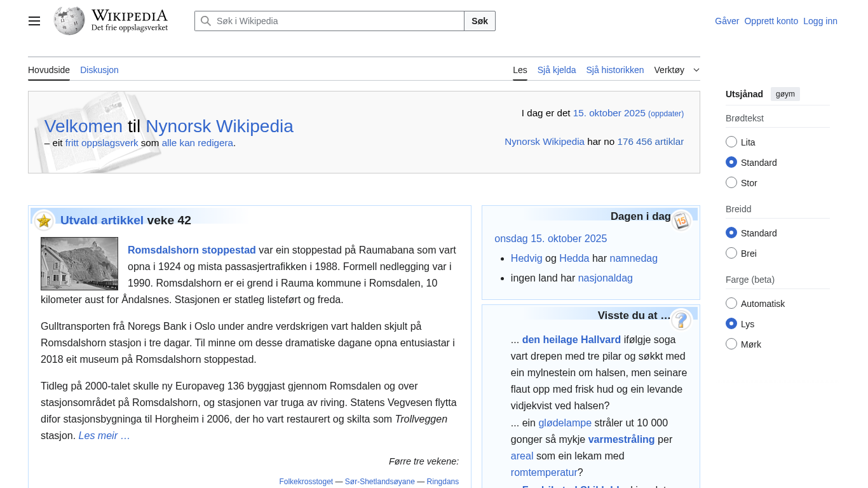This screenshot has width=868, height=488.
Task: Open the nasjonaldag link
Action: point(606,278)
